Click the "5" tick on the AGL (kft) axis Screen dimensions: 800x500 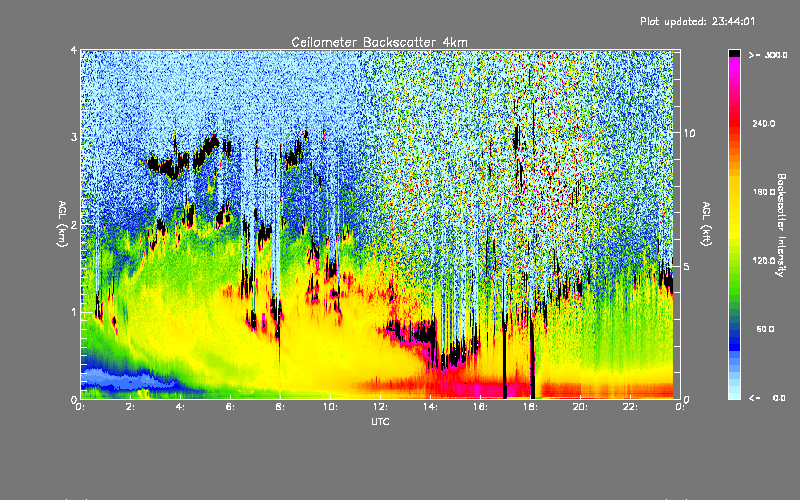pos(687,266)
